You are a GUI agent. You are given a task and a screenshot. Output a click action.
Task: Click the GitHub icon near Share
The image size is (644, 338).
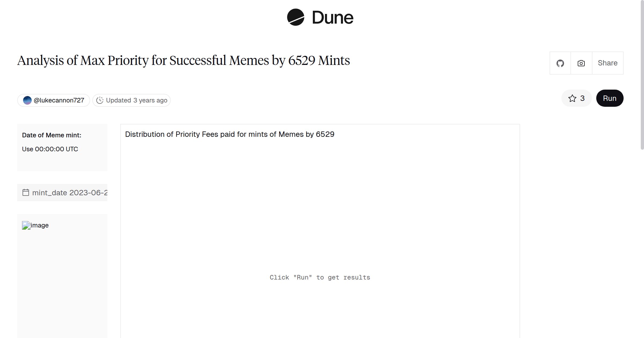560,63
